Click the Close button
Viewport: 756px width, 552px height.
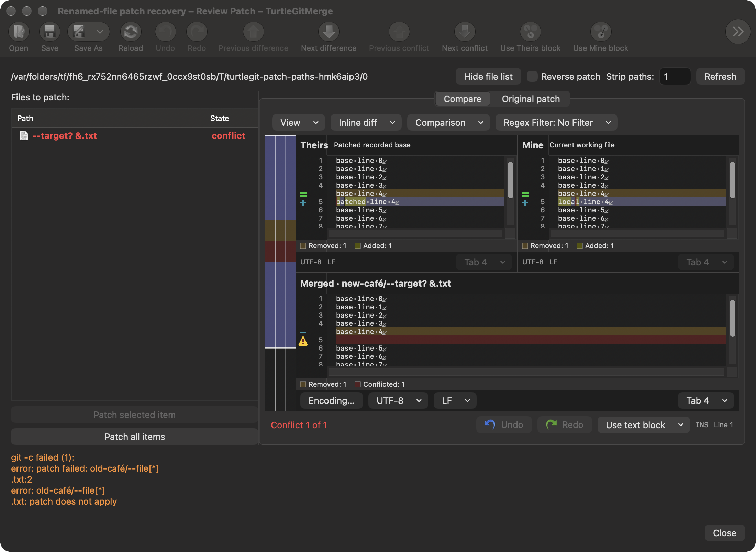(x=724, y=533)
